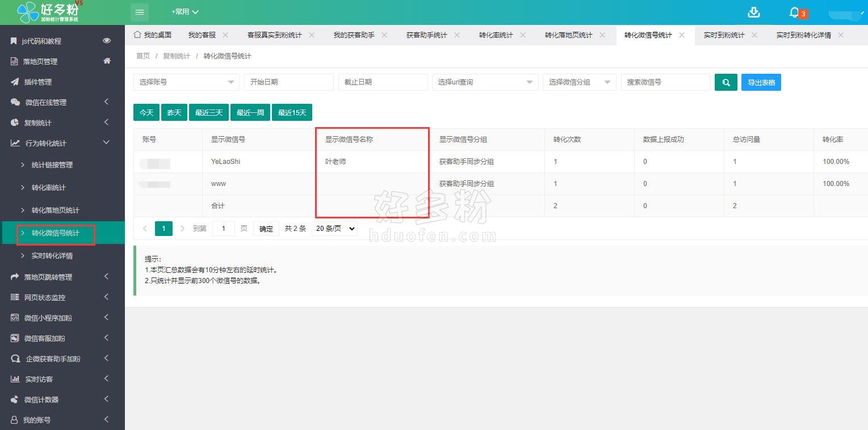Open the 20 条/页 page size dropdown

pyautogui.click(x=334, y=229)
